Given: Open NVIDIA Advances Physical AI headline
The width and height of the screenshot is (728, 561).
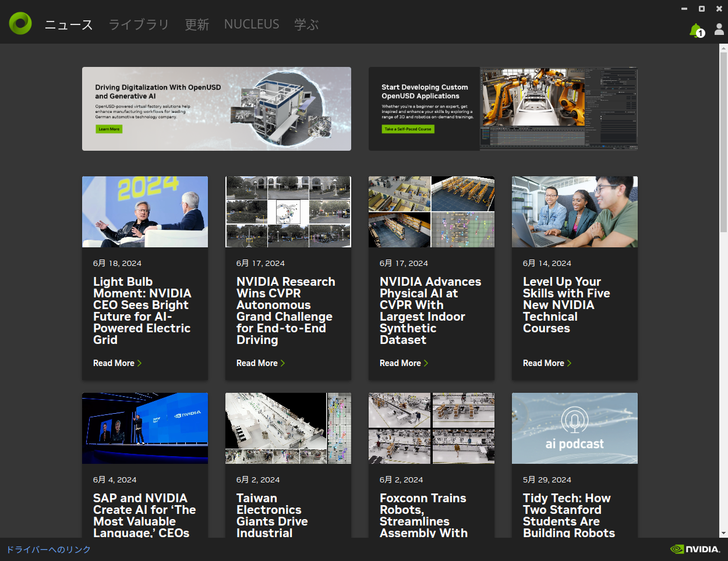Looking at the screenshot, I should (x=430, y=311).
